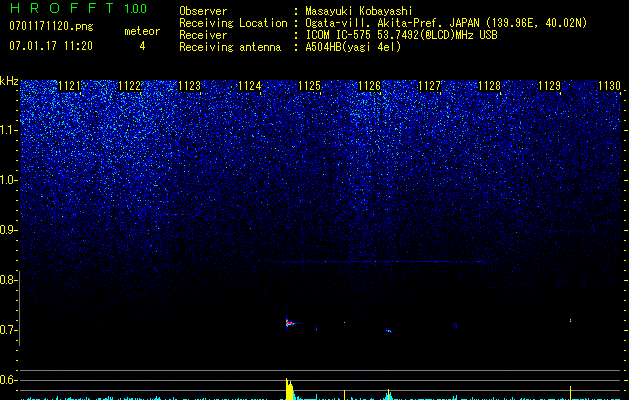Image resolution: width=629 pixels, height=400 pixels.
Task: Click the 0.6 kHz frequency axis label
Action: pos(8,380)
